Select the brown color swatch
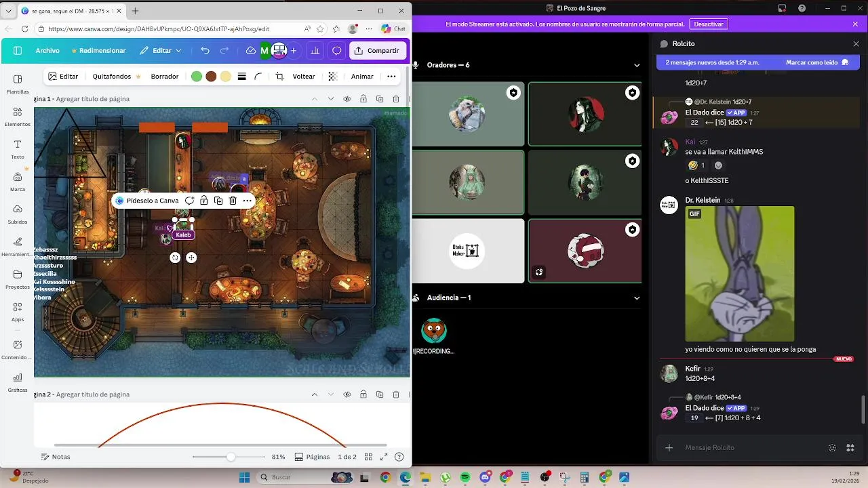The width and height of the screenshot is (868, 488). [x=211, y=77]
